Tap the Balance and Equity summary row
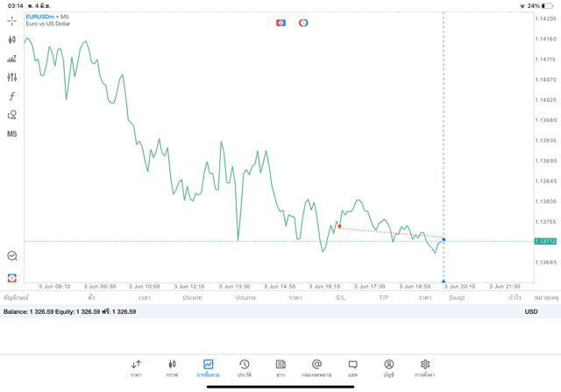Image resolution: width=561 pixels, height=392 pixels. pos(70,311)
